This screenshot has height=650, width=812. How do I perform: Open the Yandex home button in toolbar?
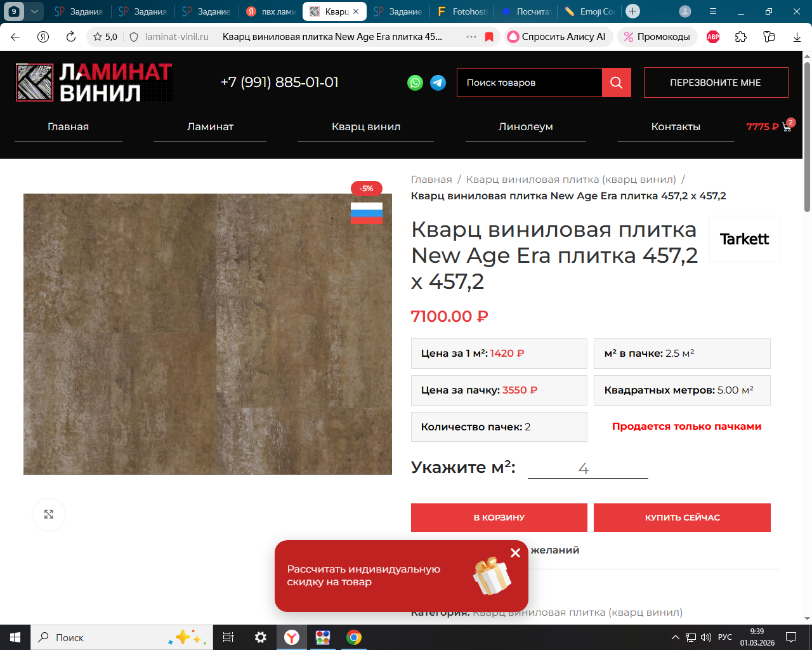click(43, 37)
